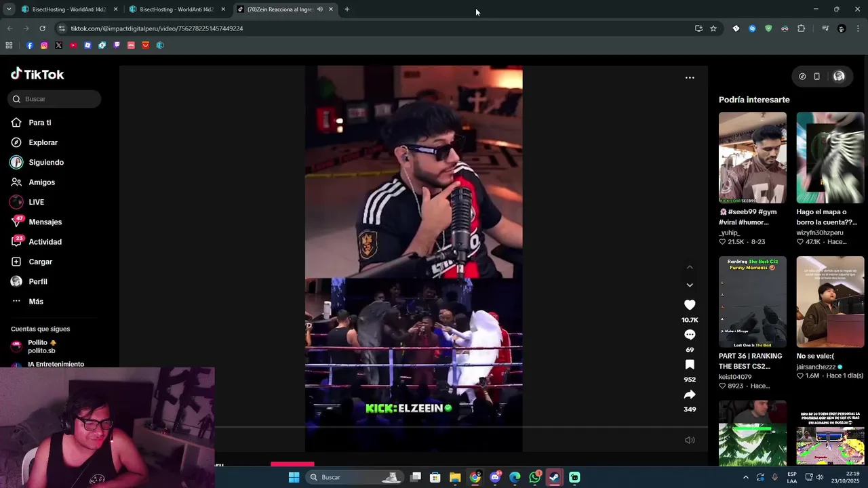This screenshot has height=488, width=868.
Task: Open the green shield adblock extension
Action: (768, 28)
